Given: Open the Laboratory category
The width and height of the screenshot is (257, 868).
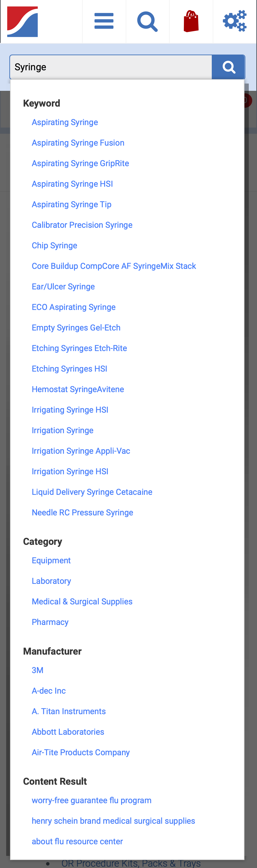Looking at the screenshot, I should click(x=51, y=581).
